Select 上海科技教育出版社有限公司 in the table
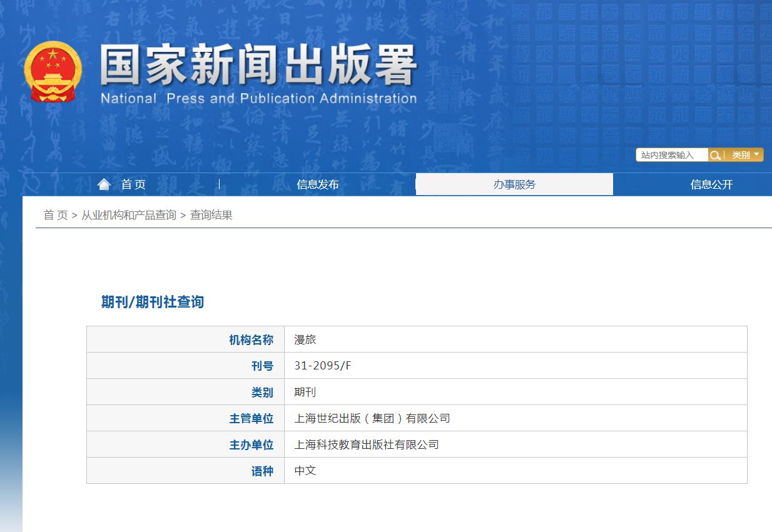772x532 pixels. [x=367, y=444]
